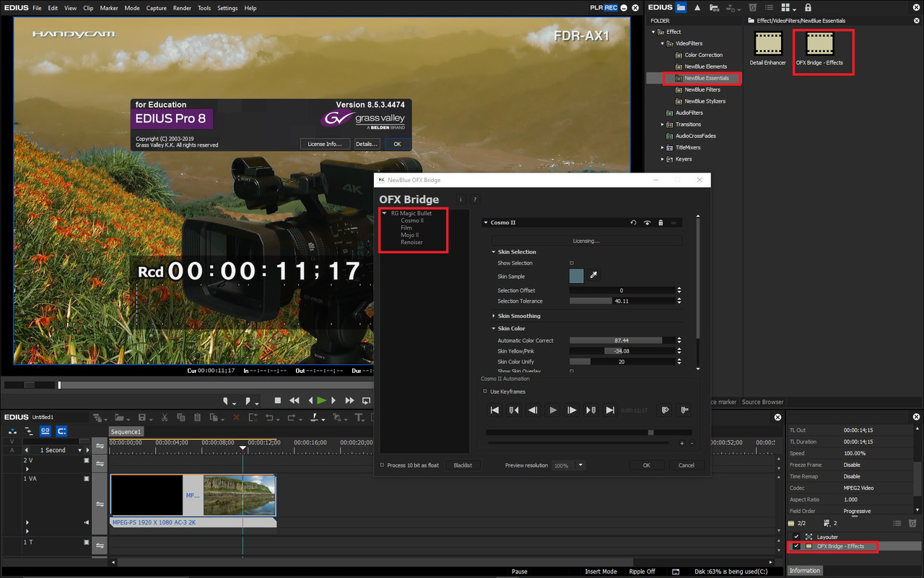Click Stop button under preview monitor
Screen dimensions: 924x578
tap(277, 400)
